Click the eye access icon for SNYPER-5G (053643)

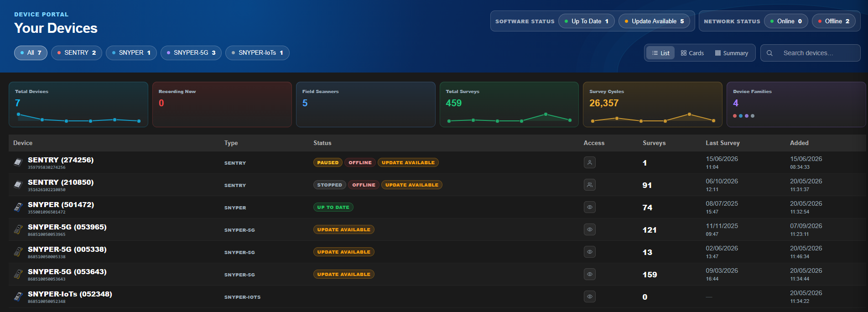click(x=590, y=274)
